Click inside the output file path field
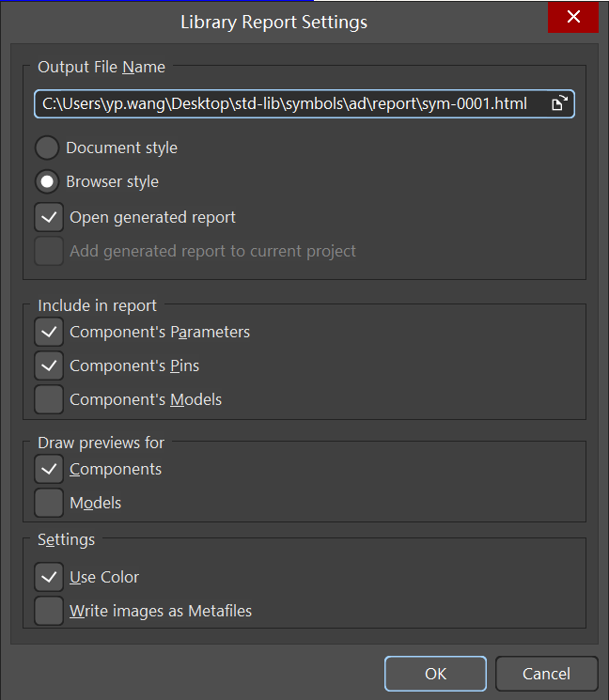This screenshot has width=609, height=700. (x=282, y=103)
